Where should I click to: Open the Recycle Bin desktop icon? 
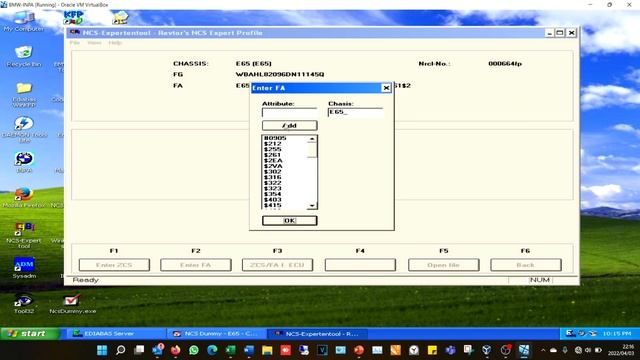coord(24,56)
